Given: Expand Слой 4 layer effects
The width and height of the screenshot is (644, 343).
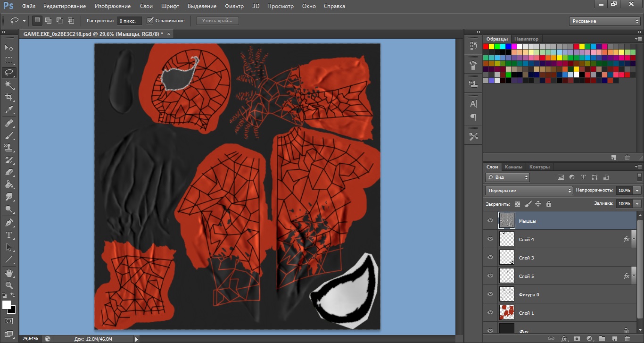Looking at the screenshot, I should 634,239.
